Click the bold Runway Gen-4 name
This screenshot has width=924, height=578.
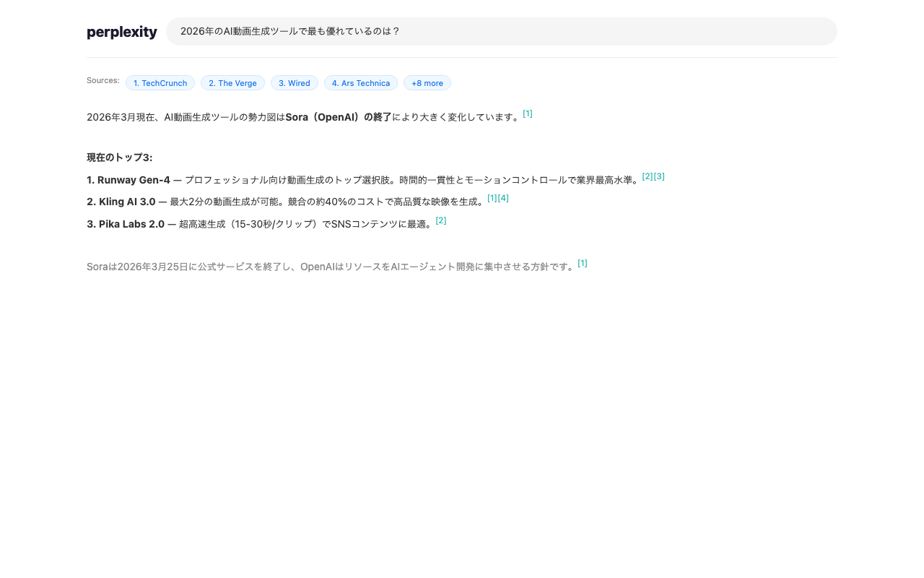pos(128,180)
